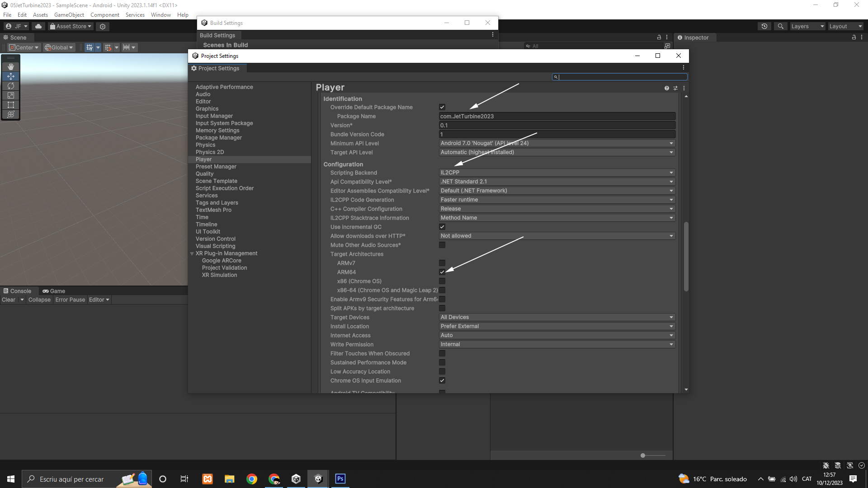Viewport: 868px width, 488px height.
Task: Select the Rotate tool in Scene
Action: [x=11, y=86]
